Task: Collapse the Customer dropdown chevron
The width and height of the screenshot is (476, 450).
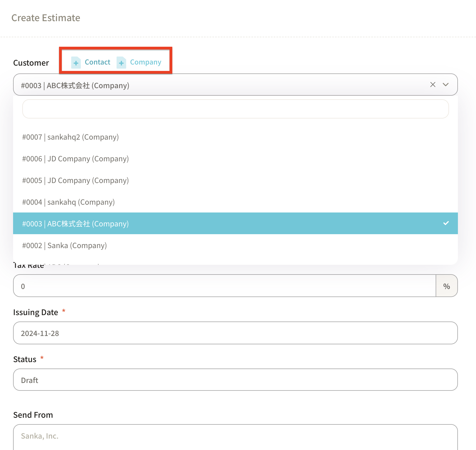Action: [446, 85]
